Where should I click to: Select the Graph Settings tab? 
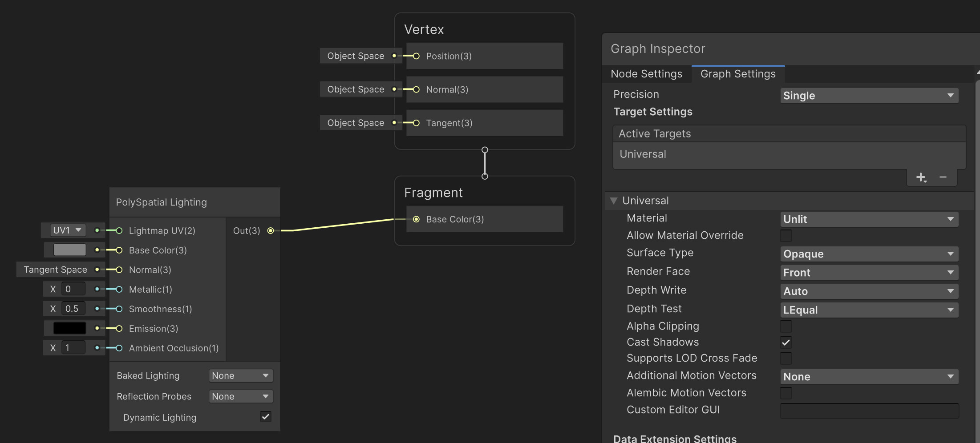[738, 74]
